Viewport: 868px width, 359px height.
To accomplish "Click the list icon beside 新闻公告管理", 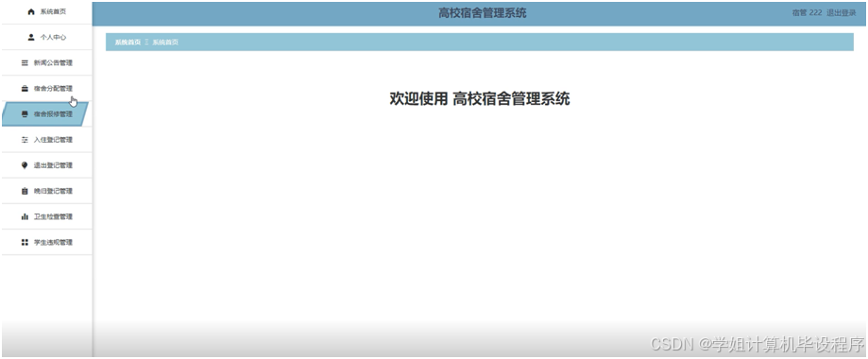I will [25, 63].
